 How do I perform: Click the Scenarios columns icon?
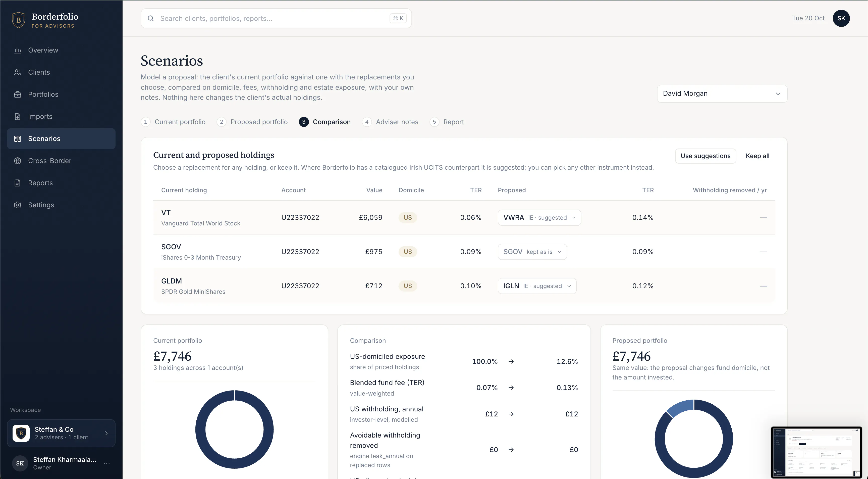coord(18,138)
